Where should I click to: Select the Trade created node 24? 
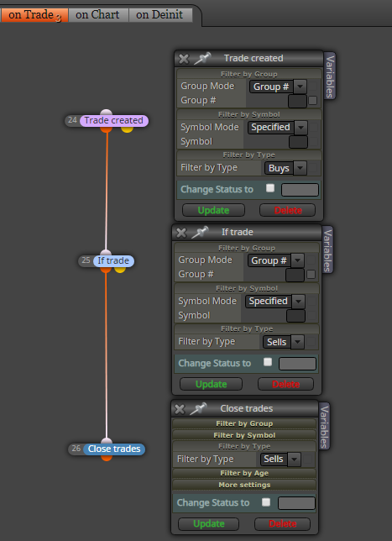coord(114,120)
